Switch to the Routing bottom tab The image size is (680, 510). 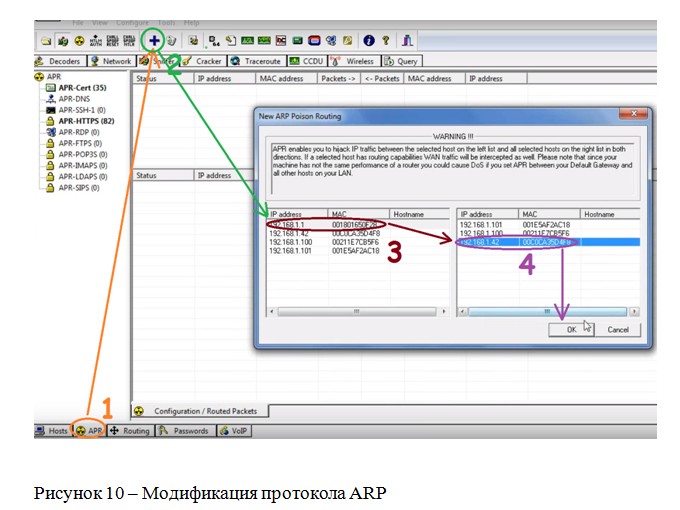coord(130,431)
